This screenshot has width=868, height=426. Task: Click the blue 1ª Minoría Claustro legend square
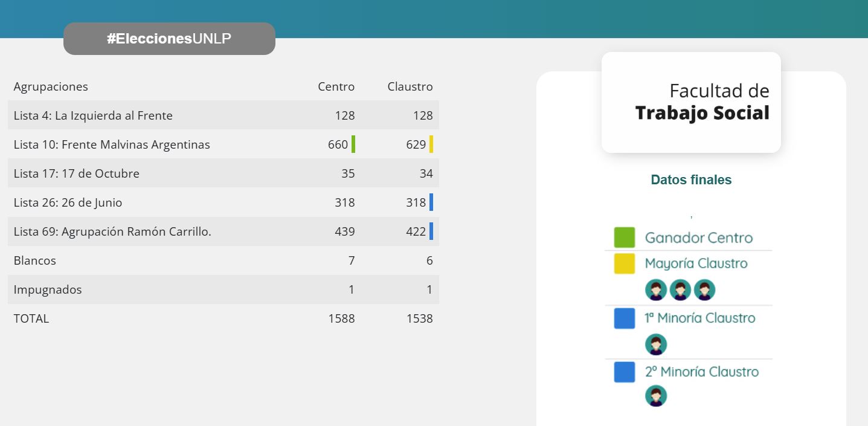(x=624, y=318)
